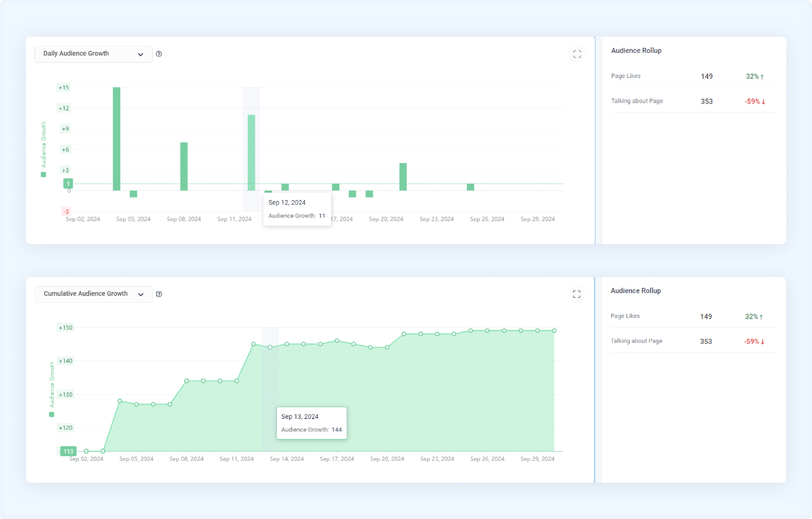Toggle the Audience Growth legend swatch in the daily chart
The image size is (812, 519).
point(44,174)
